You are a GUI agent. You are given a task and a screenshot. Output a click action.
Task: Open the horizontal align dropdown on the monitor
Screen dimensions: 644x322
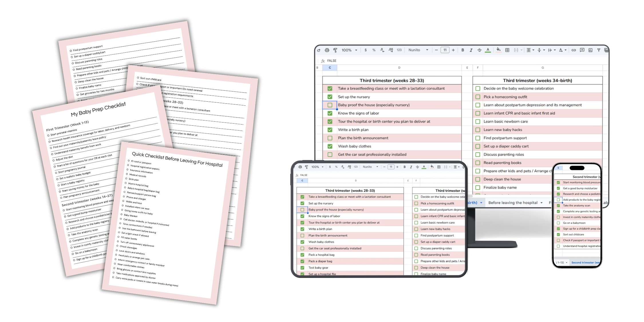[530, 50]
